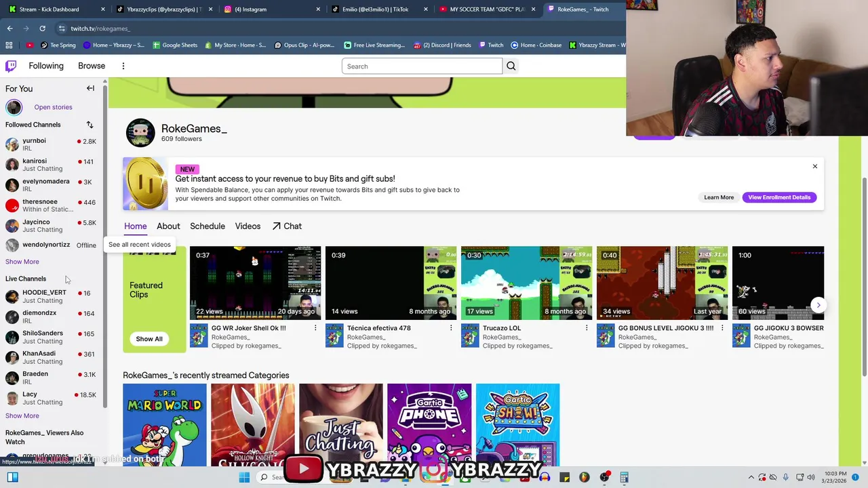The height and width of the screenshot is (488, 868).
Task: Click Show All featured clips
Action: click(x=149, y=339)
